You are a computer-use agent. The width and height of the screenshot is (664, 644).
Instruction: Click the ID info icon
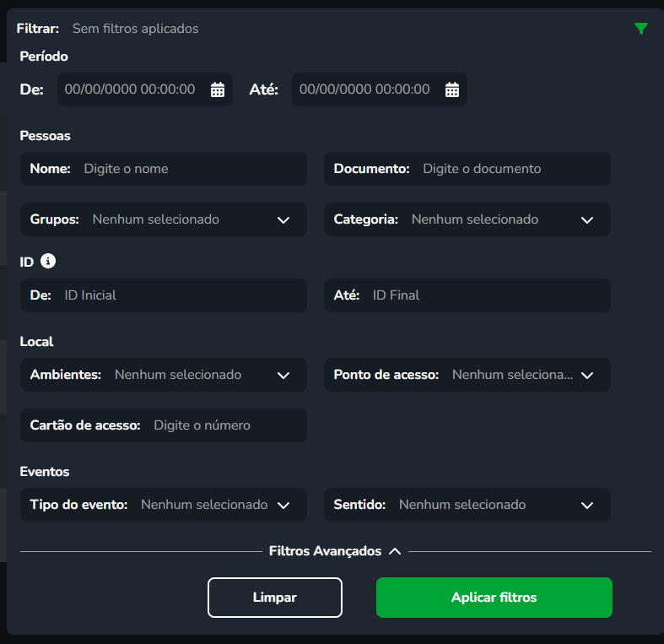click(x=48, y=262)
